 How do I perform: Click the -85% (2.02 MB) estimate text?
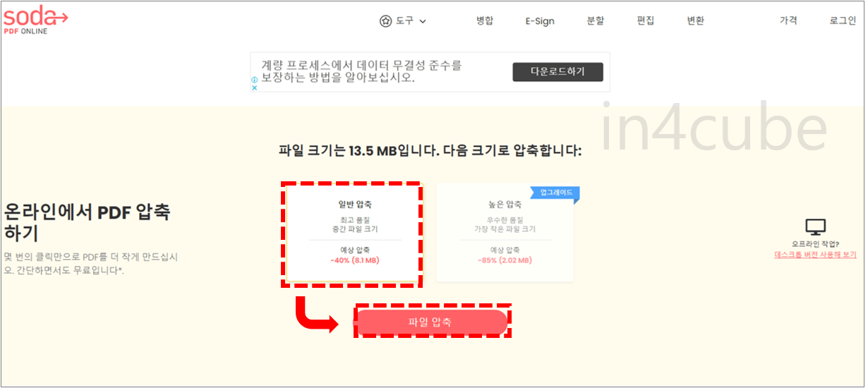pos(505,260)
